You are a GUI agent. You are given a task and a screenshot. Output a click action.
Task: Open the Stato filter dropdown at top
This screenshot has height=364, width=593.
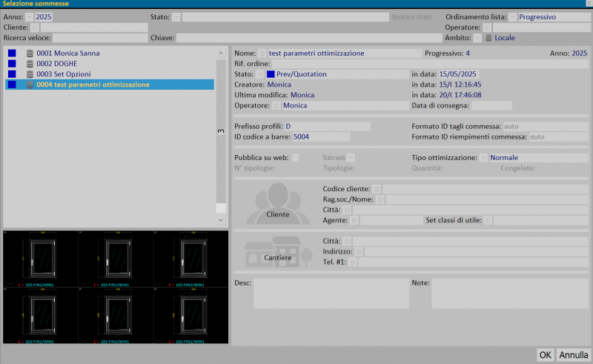click(176, 17)
